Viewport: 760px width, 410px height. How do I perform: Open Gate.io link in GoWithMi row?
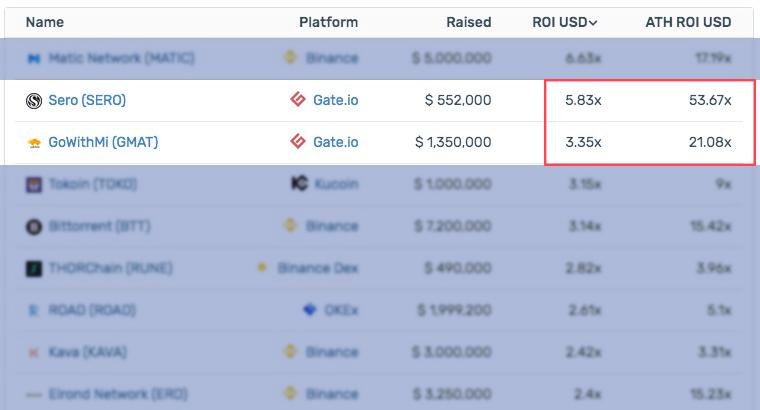335,142
